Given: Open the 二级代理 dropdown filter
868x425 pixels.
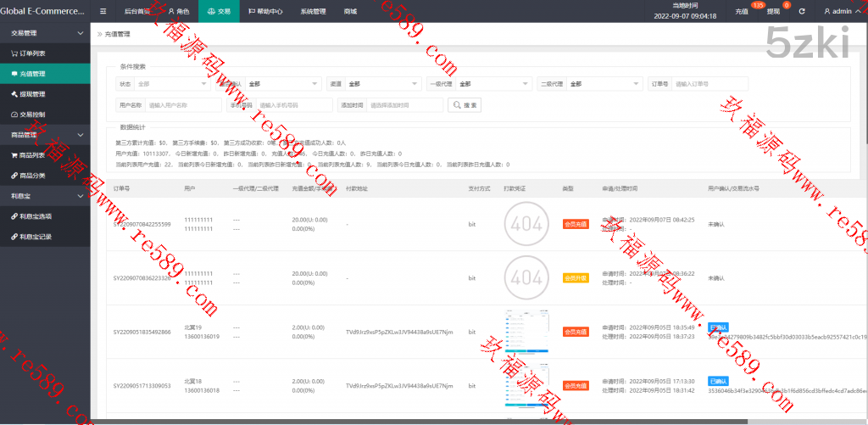Looking at the screenshot, I should click(x=604, y=84).
